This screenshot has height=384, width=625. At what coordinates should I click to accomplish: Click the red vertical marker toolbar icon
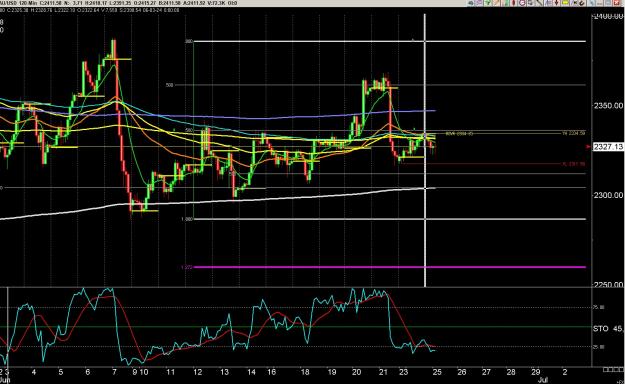tap(513, 3)
